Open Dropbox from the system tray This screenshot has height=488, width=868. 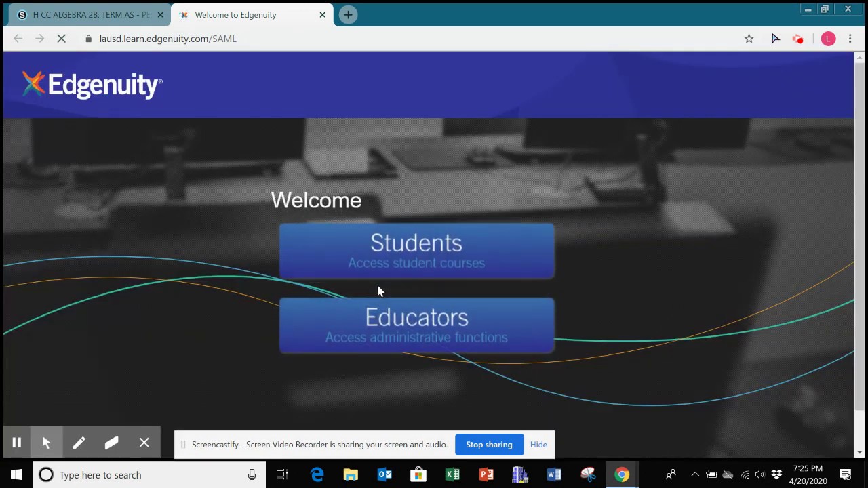pyautogui.click(x=776, y=474)
